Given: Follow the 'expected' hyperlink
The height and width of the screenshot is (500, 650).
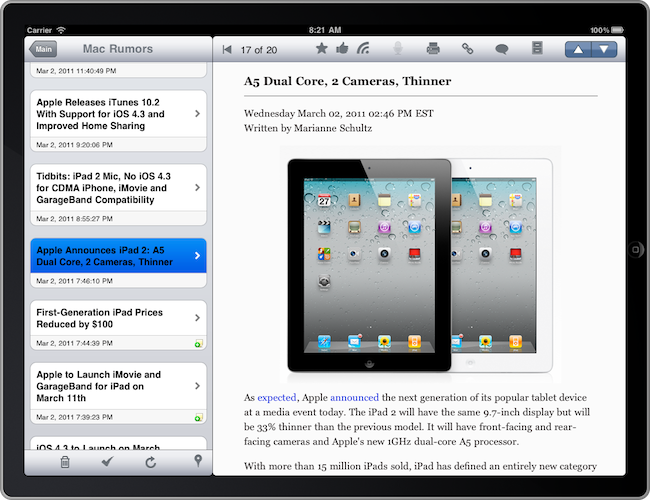Looking at the screenshot, I should pos(276,398).
